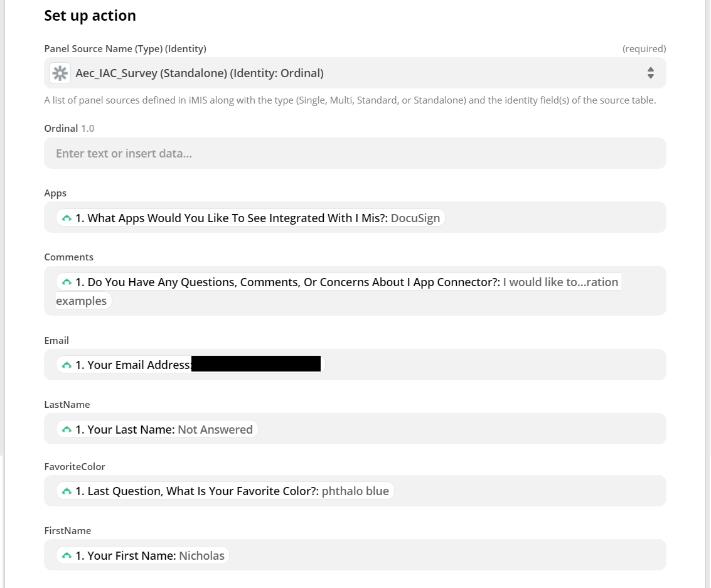This screenshot has height=588, width=711.
Task: Click the survey icon in FirstName pill
Action: [x=67, y=556]
